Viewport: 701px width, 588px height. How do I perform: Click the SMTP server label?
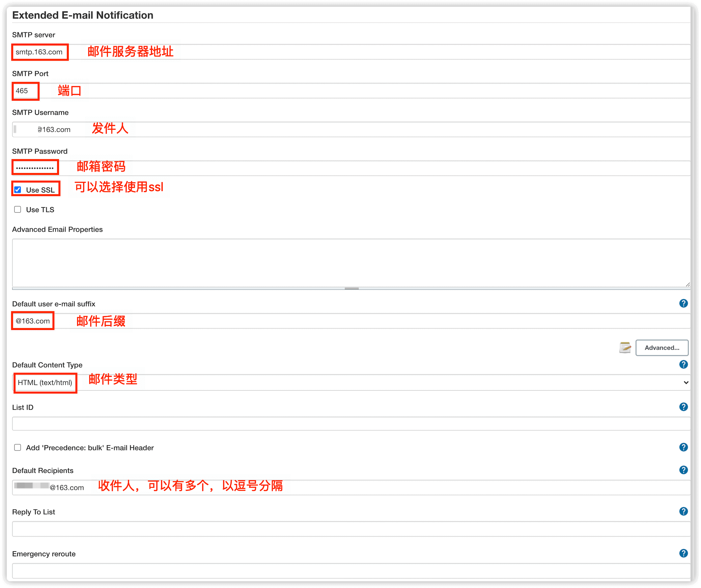tap(34, 35)
